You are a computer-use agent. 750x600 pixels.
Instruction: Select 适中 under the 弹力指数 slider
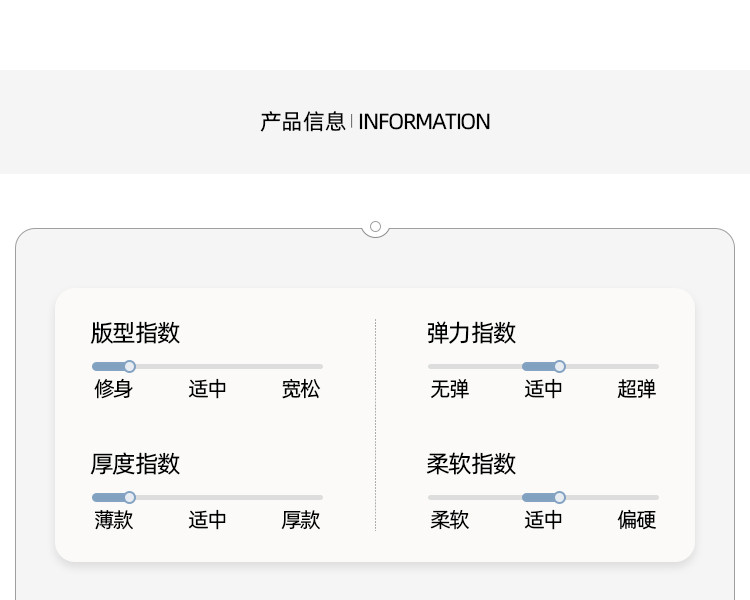pyautogui.click(x=543, y=389)
